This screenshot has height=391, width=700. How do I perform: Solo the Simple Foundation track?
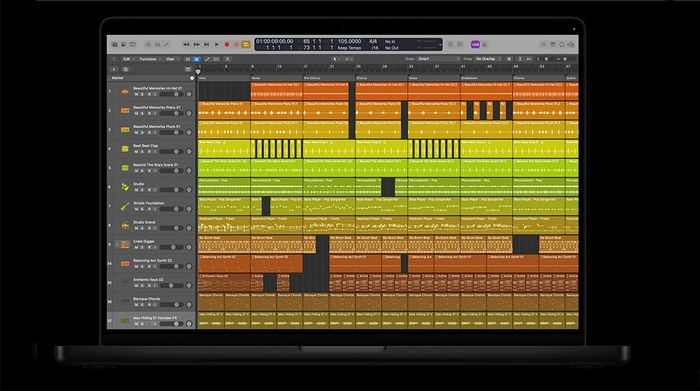(142, 209)
